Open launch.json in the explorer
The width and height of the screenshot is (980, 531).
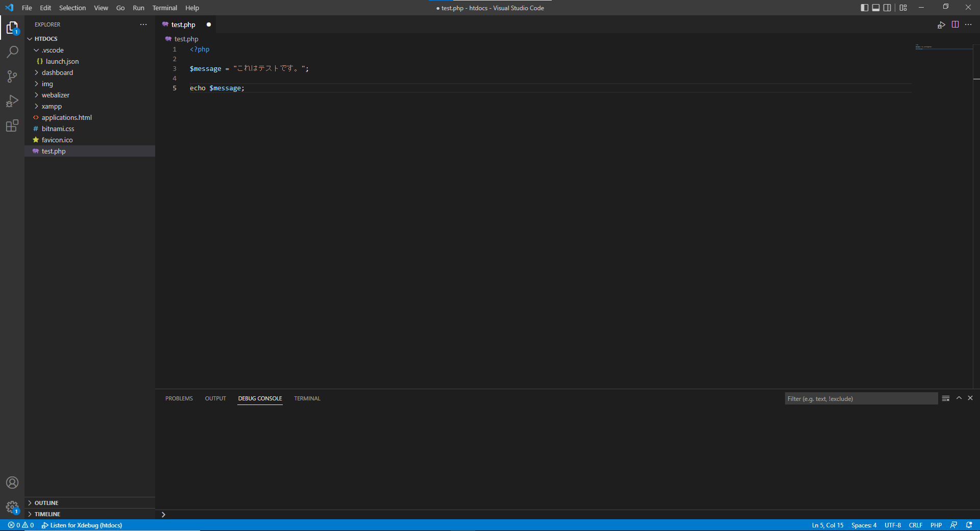[x=90, y=61]
